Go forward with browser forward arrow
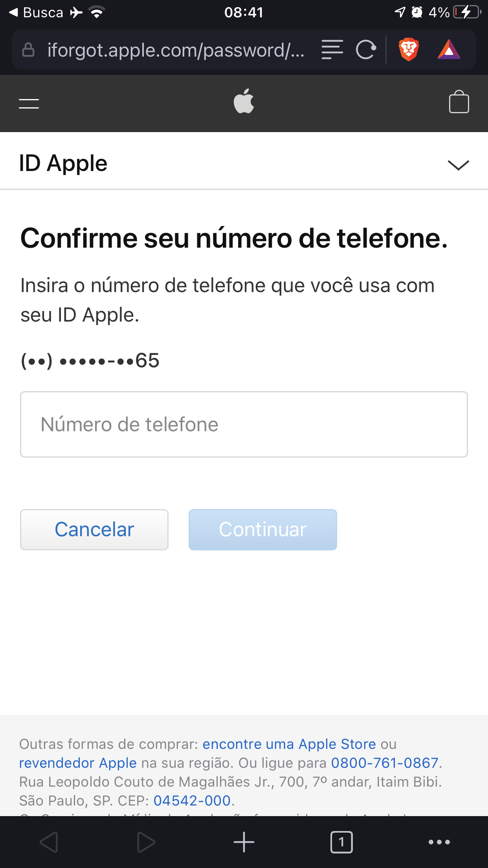The image size is (488, 868). click(146, 842)
